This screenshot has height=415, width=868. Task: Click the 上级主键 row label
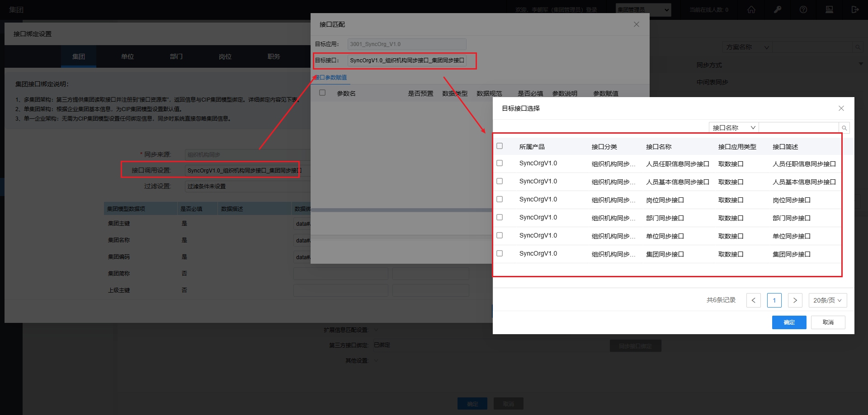[x=119, y=290]
